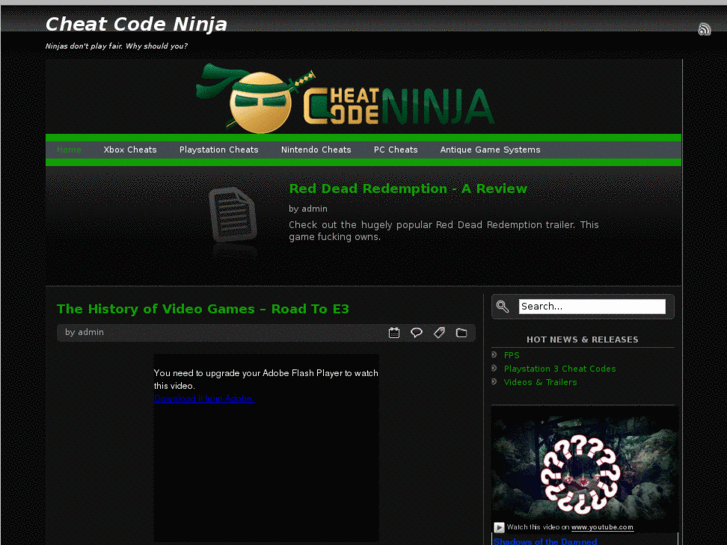Open Nintendo Cheats menu

pos(316,150)
